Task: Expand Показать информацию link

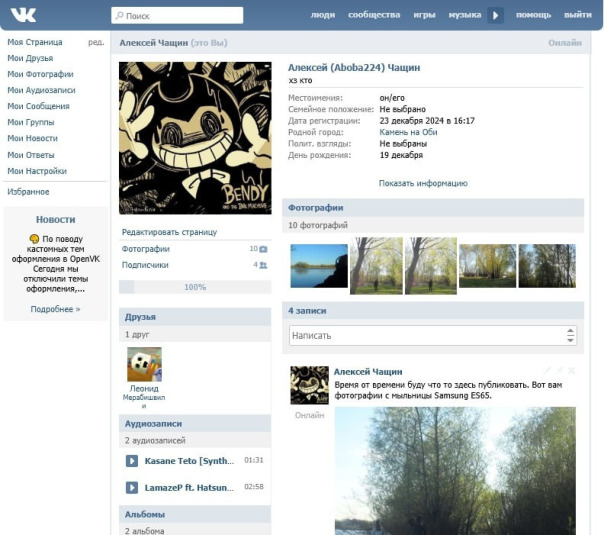Action: coord(423,183)
